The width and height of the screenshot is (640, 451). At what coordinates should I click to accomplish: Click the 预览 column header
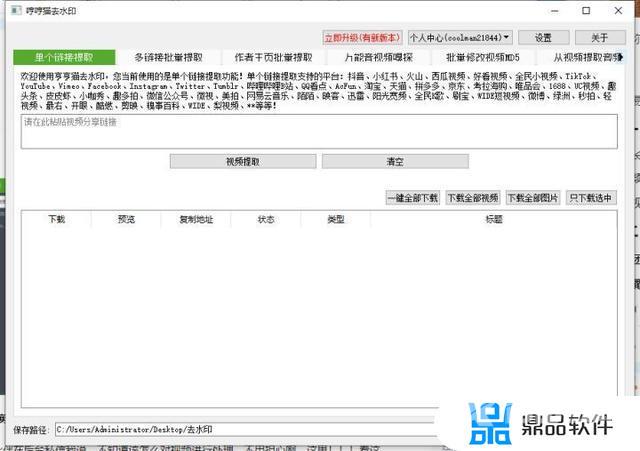coord(126,219)
